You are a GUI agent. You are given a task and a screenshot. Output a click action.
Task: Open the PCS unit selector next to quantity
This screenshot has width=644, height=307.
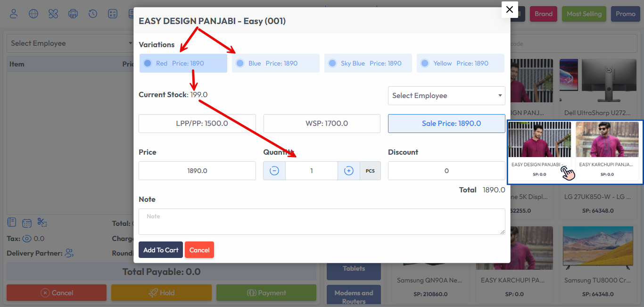pos(371,170)
